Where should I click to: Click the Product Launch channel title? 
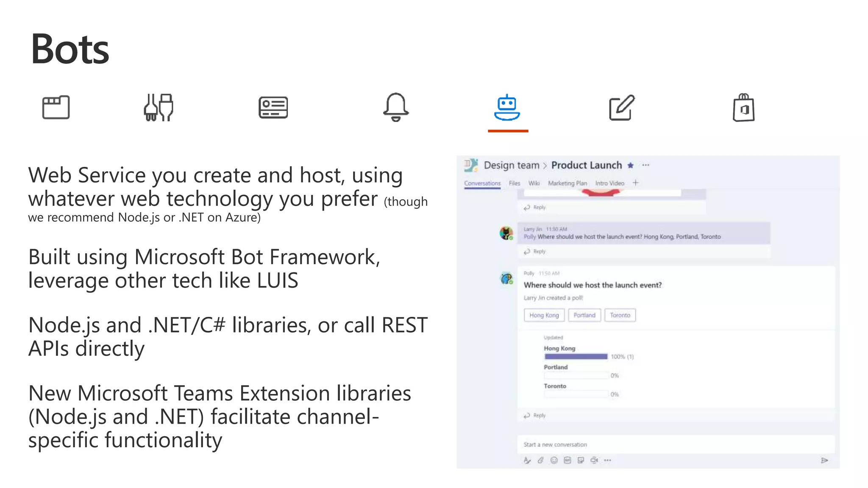pos(587,165)
